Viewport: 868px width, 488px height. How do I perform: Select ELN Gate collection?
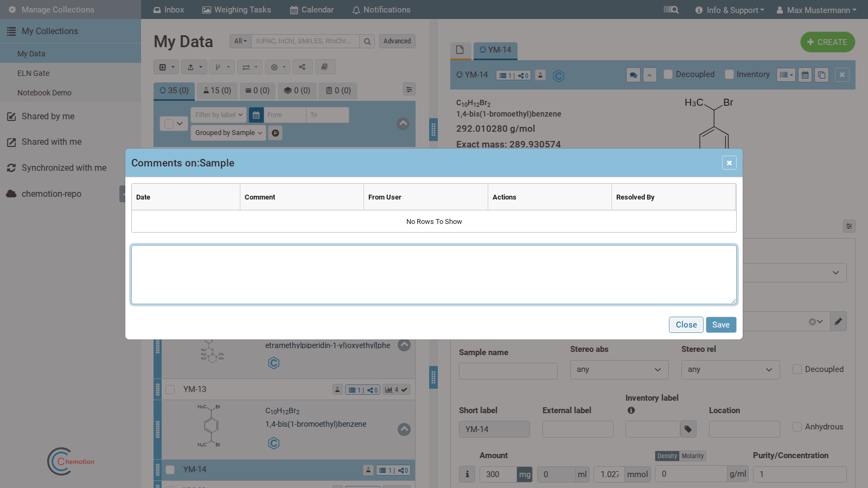pos(34,73)
